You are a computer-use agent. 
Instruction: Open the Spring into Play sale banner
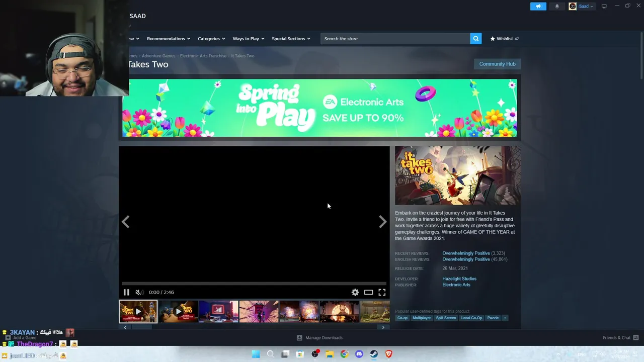[319, 108]
